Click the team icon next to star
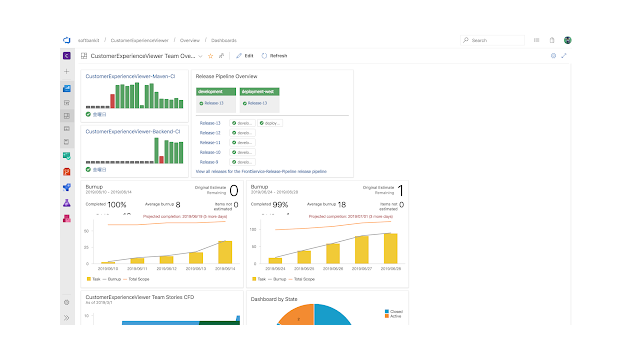Viewport: 630px width, 360px height. [x=221, y=56]
